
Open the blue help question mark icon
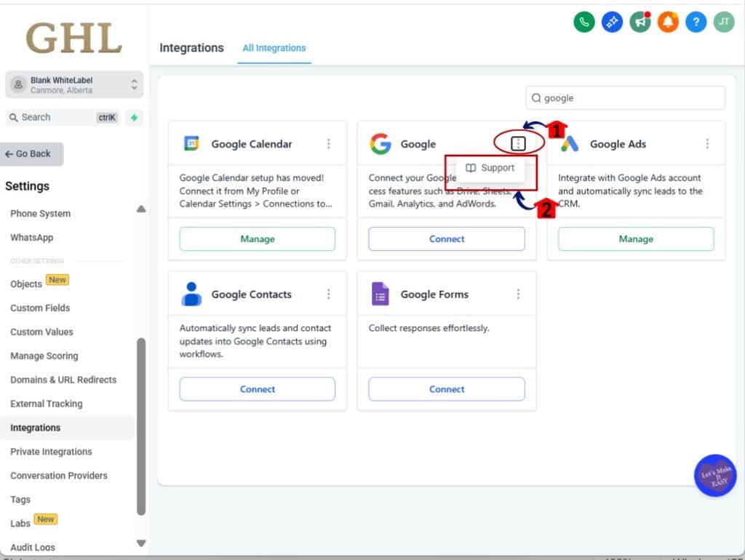tap(696, 22)
